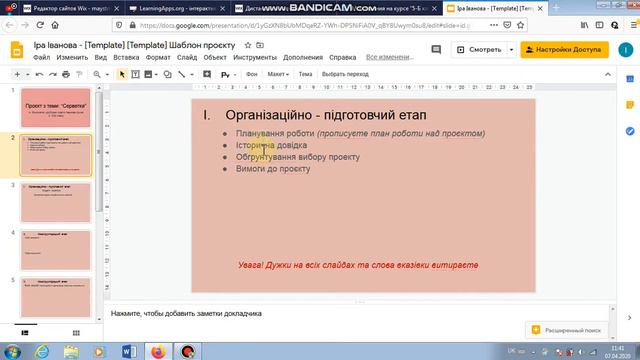Redo the last action

(53, 74)
